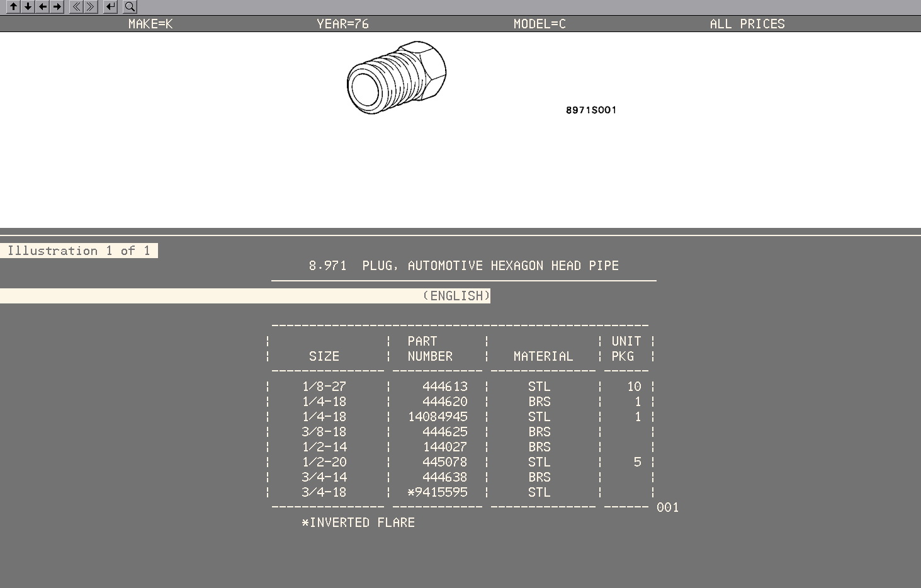The width and height of the screenshot is (921, 588).
Task: Click the left arrow navigation button
Action: pyautogui.click(x=42, y=7)
